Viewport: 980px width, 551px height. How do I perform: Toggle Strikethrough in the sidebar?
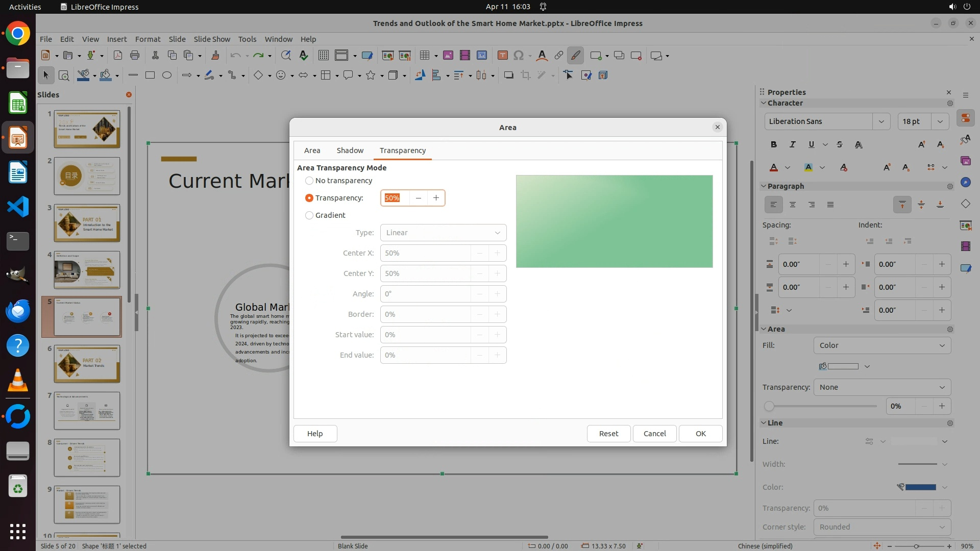pos(840,144)
